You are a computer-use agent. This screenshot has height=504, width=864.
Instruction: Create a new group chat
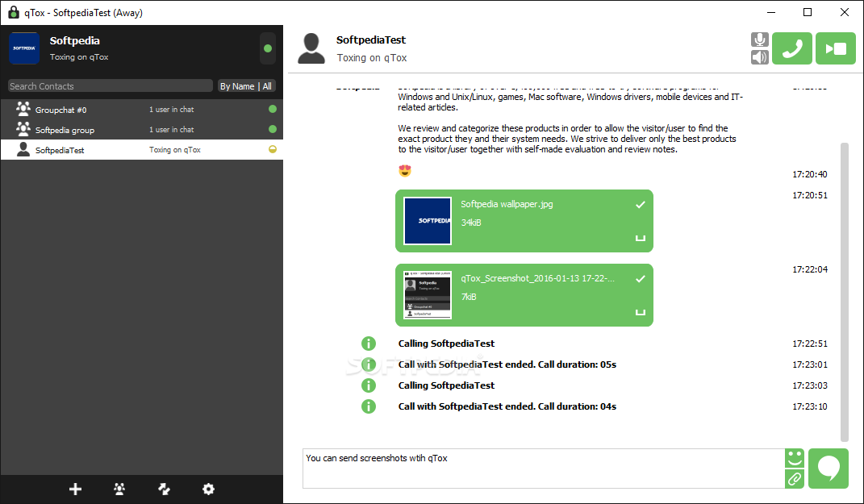(119, 489)
